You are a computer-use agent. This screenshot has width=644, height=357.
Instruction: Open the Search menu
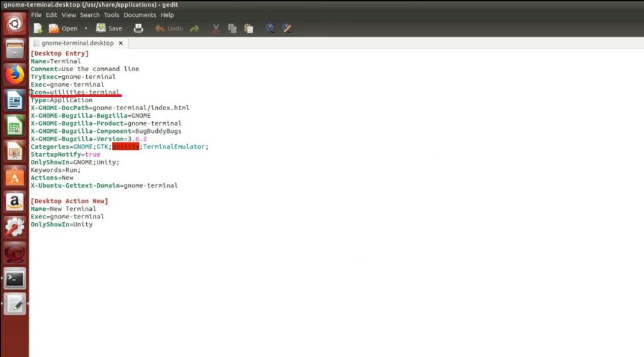(90, 15)
